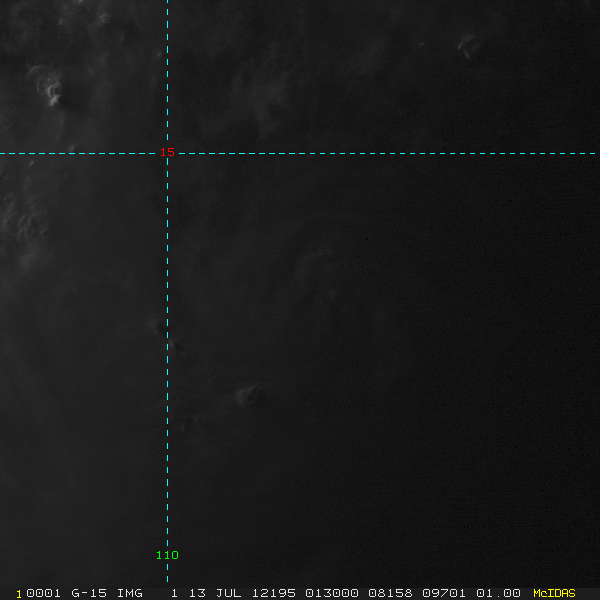Select the 08158 line coordinate value
This screenshot has height=600, width=600.
(x=390, y=593)
